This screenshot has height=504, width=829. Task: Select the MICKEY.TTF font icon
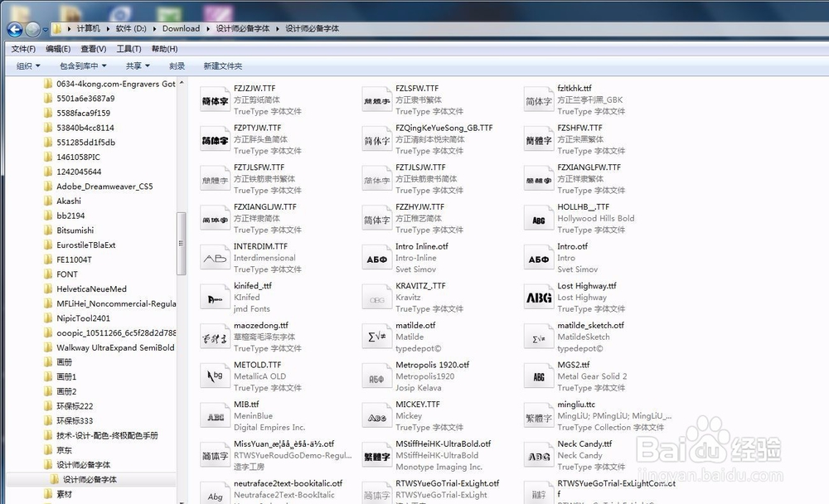click(376, 416)
